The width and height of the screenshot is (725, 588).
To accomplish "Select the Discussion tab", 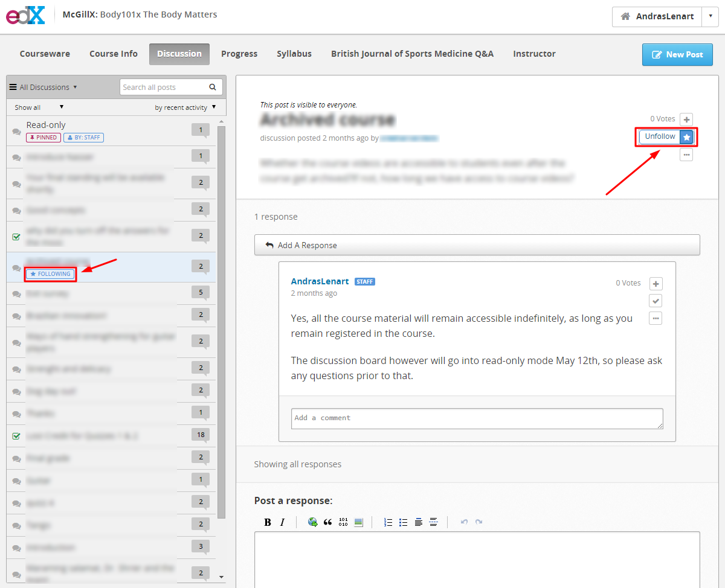I will (179, 54).
